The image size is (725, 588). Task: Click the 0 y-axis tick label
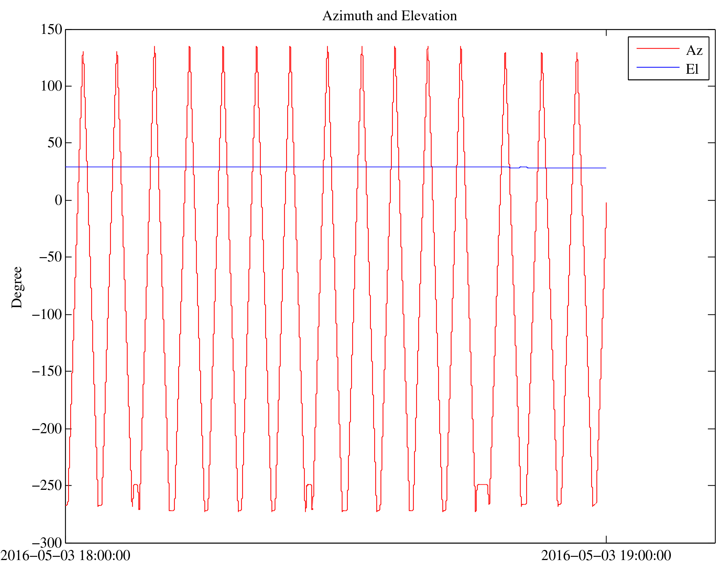58,200
